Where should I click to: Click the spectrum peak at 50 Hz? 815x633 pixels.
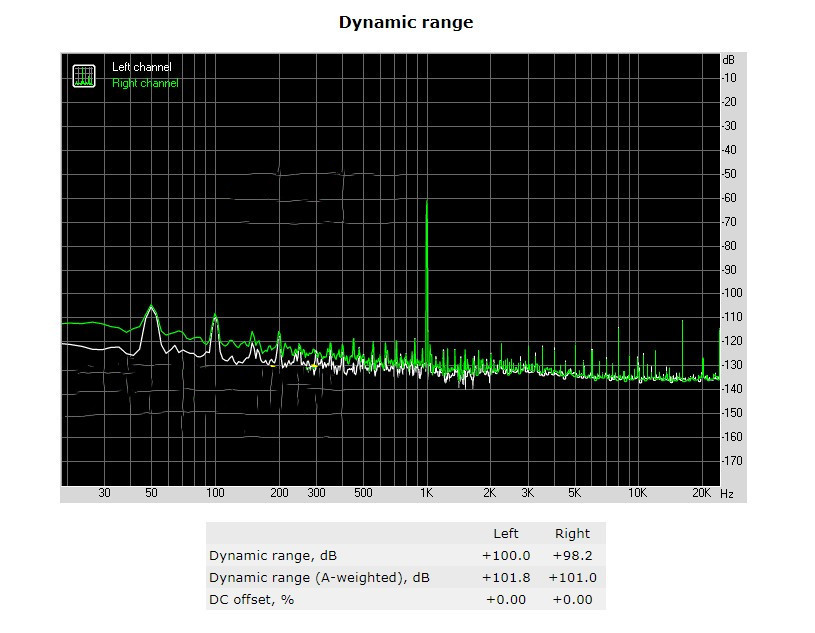(x=151, y=308)
